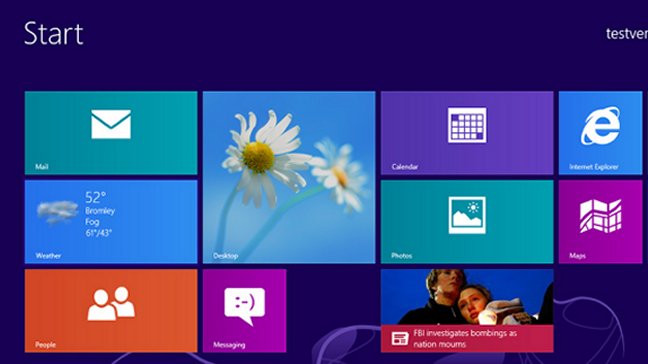The image size is (648, 364).
Task: Click the 'Start' heading
Action: pyautogui.click(x=53, y=33)
